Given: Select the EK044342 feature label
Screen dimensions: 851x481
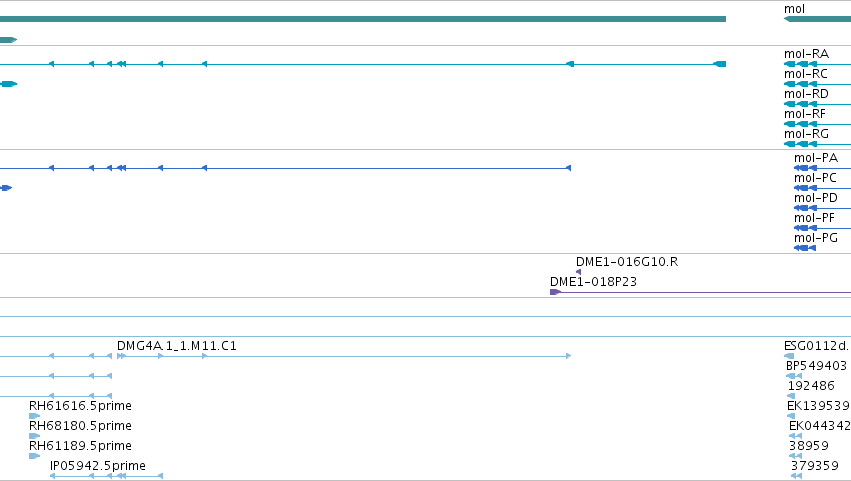Looking at the screenshot, I should [x=820, y=426].
